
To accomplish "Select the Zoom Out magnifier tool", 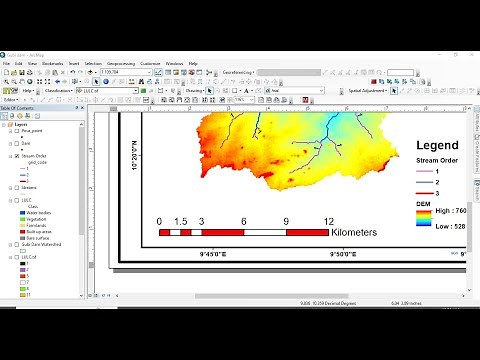I will 14,81.
